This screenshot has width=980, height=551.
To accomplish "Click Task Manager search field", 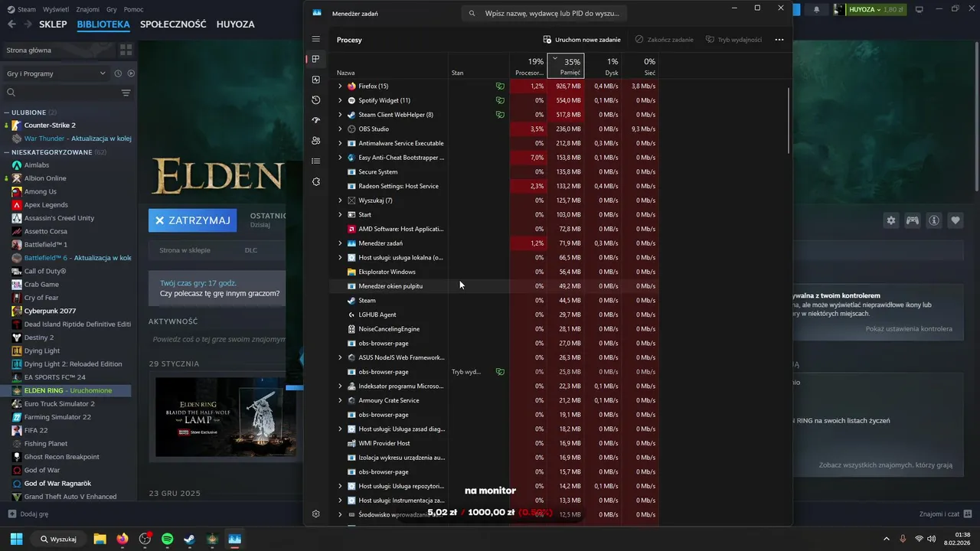I will pyautogui.click(x=545, y=14).
